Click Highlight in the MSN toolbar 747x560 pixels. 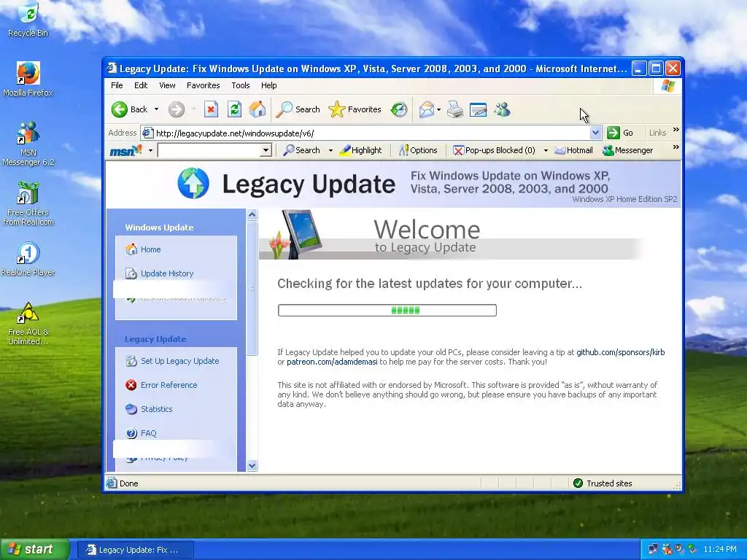click(x=360, y=150)
